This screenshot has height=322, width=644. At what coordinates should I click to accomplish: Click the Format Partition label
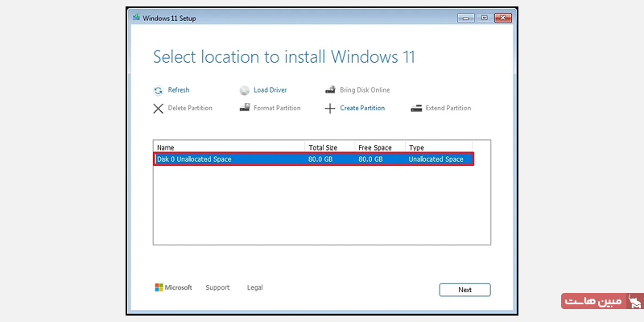277,108
